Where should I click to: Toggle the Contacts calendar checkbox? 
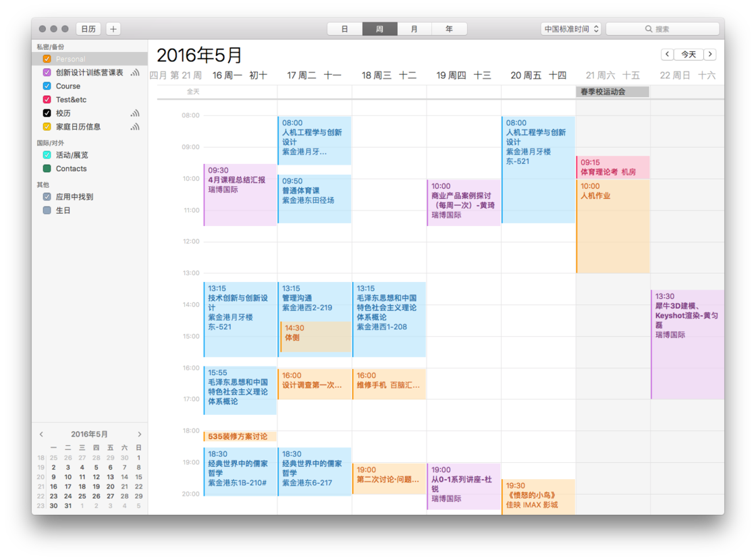point(47,168)
